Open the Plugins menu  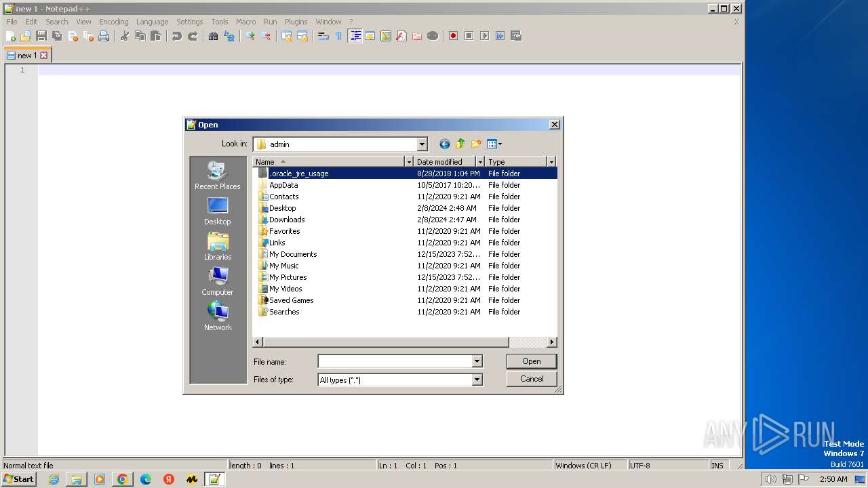click(x=296, y=22)
